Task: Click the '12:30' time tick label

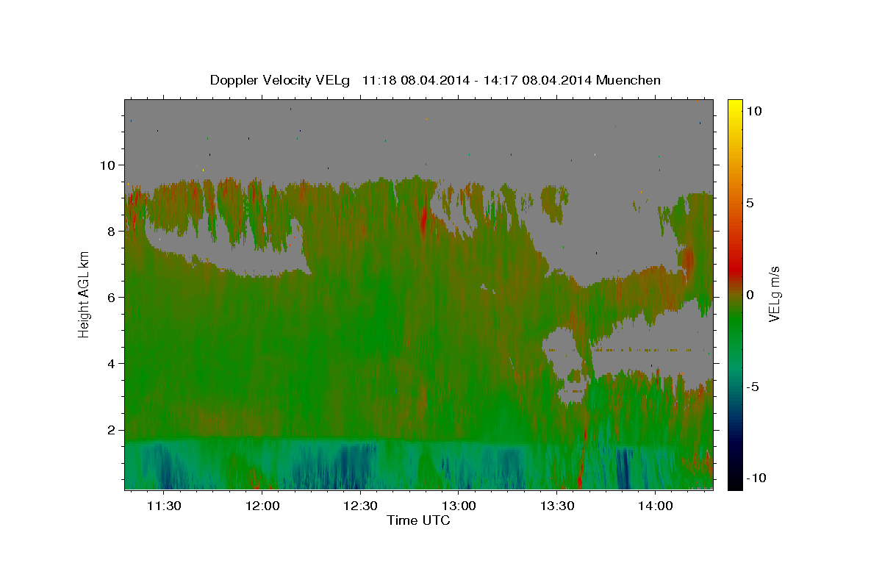Action: [360, 506]
